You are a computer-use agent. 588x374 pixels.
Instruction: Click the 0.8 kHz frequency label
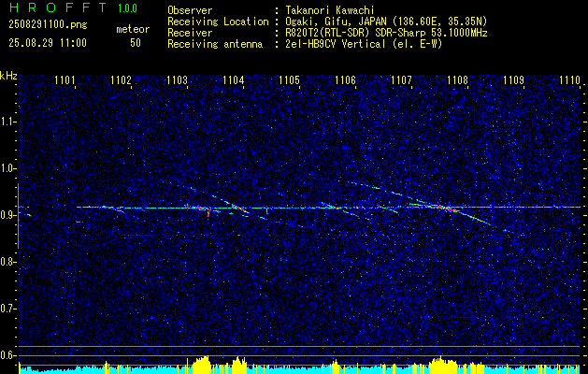tap(7, 262)
